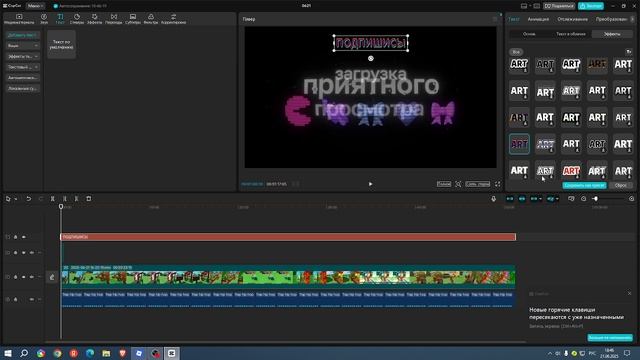Lock the empty second track
The width and height of the screenshot is (640, 360).
pyautogui.click(x=16, y=253)
